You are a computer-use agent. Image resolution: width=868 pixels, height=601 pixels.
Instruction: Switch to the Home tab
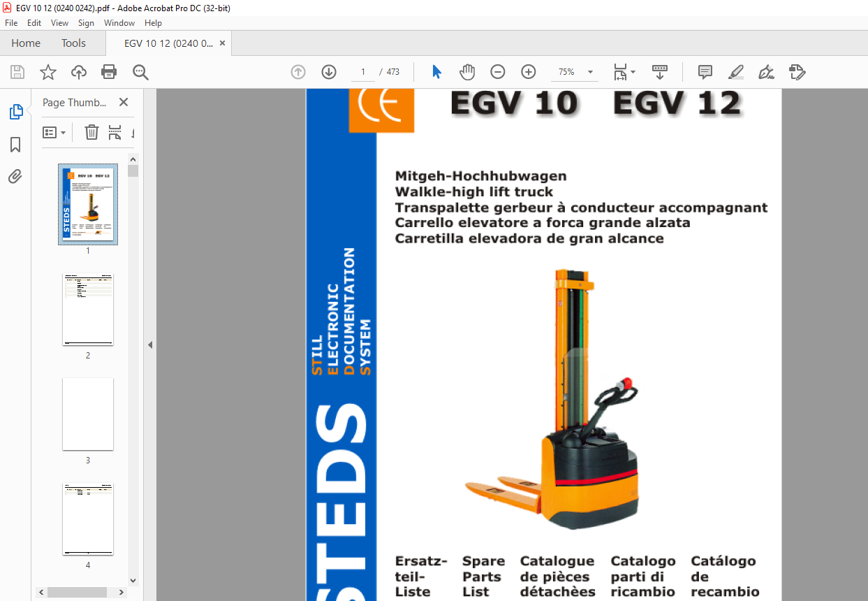[x=26, y=43]
